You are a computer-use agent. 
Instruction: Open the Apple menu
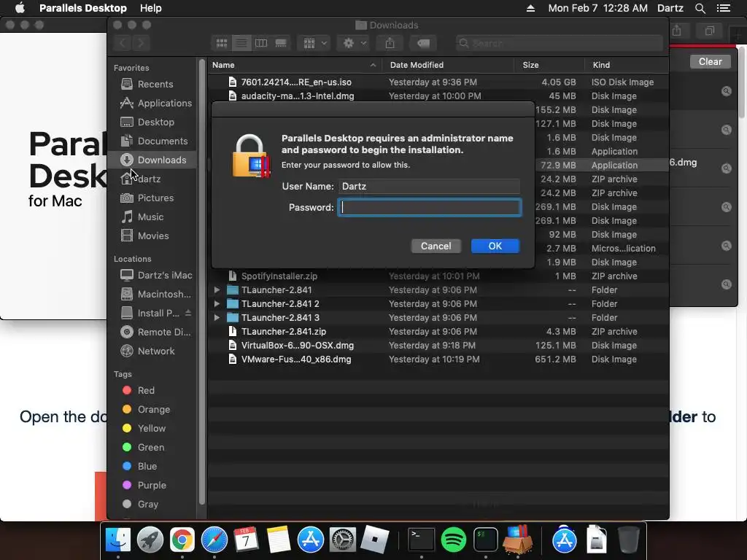pyautogui.click(x=20, y=8)
